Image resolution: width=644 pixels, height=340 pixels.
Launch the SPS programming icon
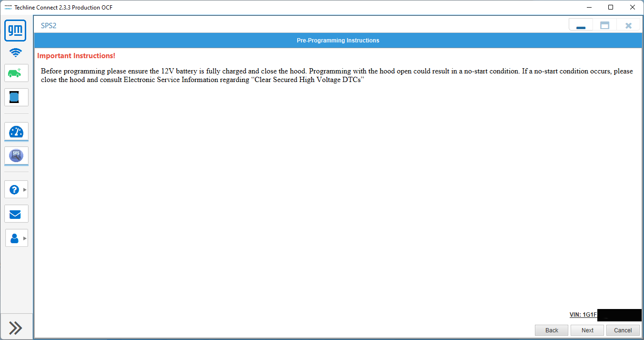point(16,155)
